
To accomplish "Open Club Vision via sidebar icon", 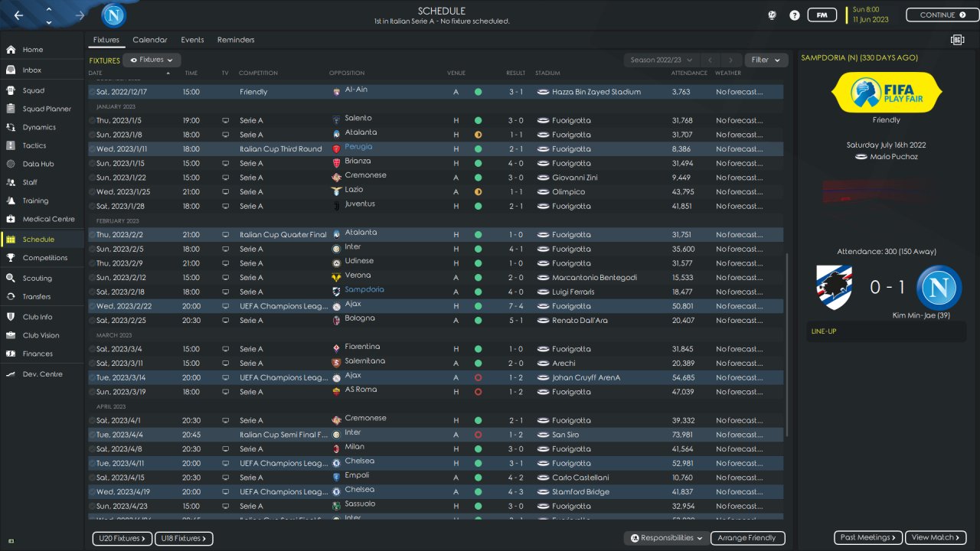I will (11, 335).
